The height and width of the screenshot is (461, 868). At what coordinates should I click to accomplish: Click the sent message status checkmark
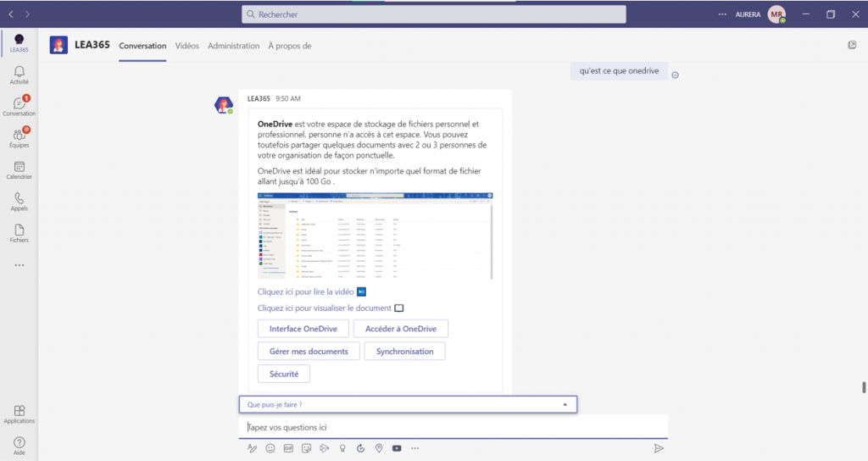coord(676,75)
